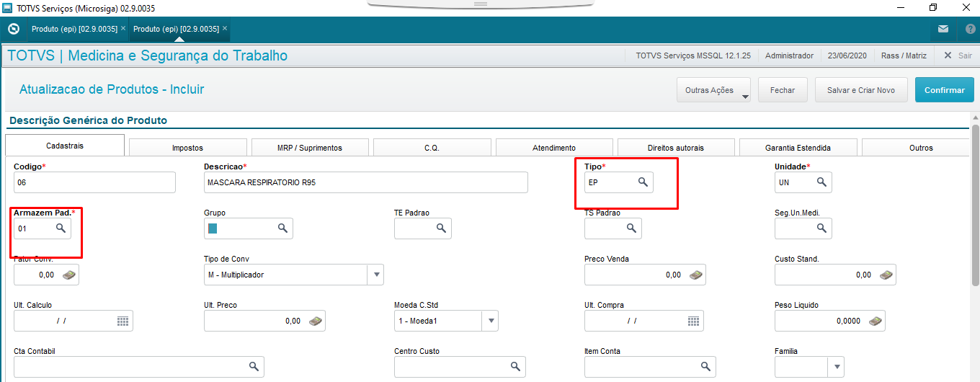Viewport: 980px width, 382px height.
Task: Click the 23/06/2020 date label
Action: [847, 55]
